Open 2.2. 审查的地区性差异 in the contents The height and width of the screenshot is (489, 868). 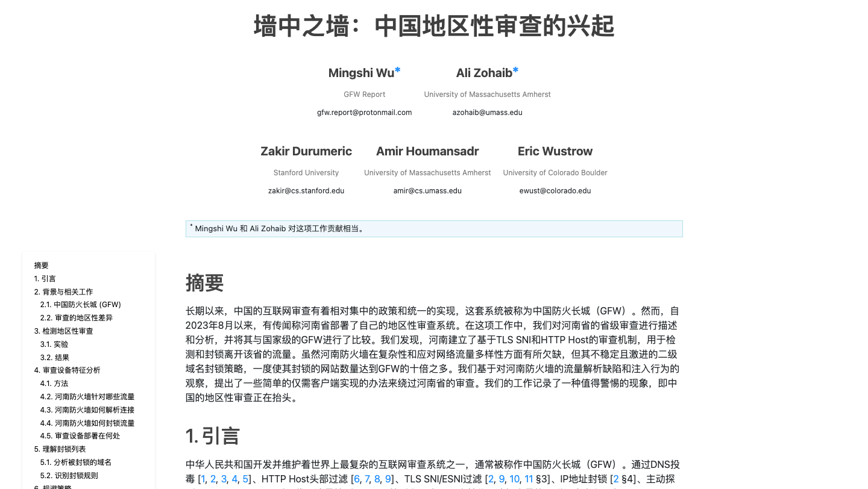[x=76, y=318]
